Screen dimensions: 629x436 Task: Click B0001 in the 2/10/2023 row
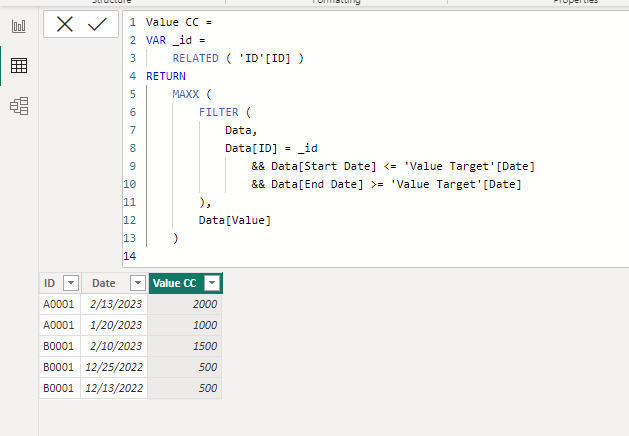click(x=60, y=346)
